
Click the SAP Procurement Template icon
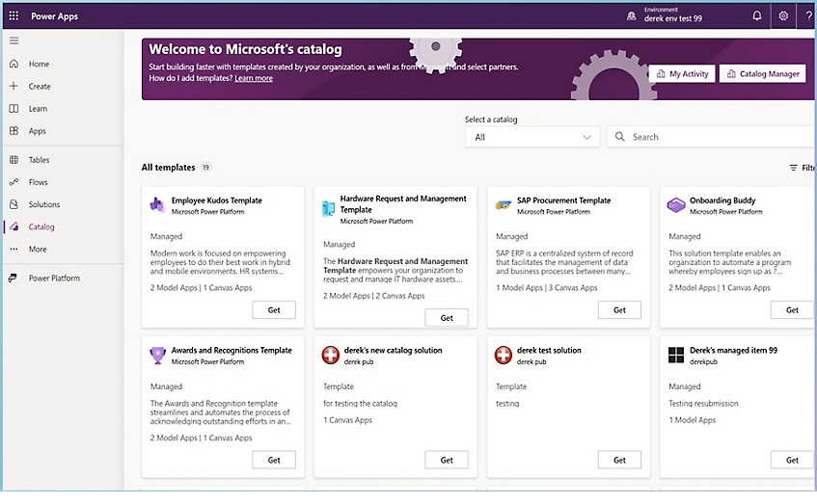click(503, 204)
